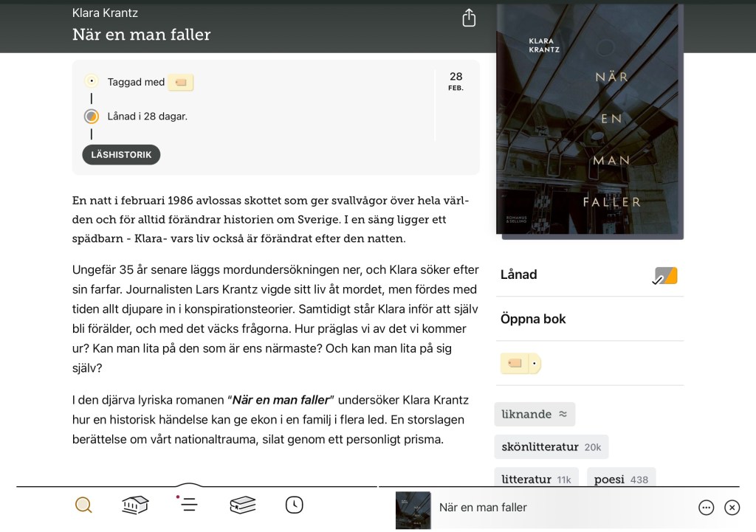Click small book thumbnail in bottom bar
The height and width of the screenshot is (532, 756).
[x=413, y=509]
